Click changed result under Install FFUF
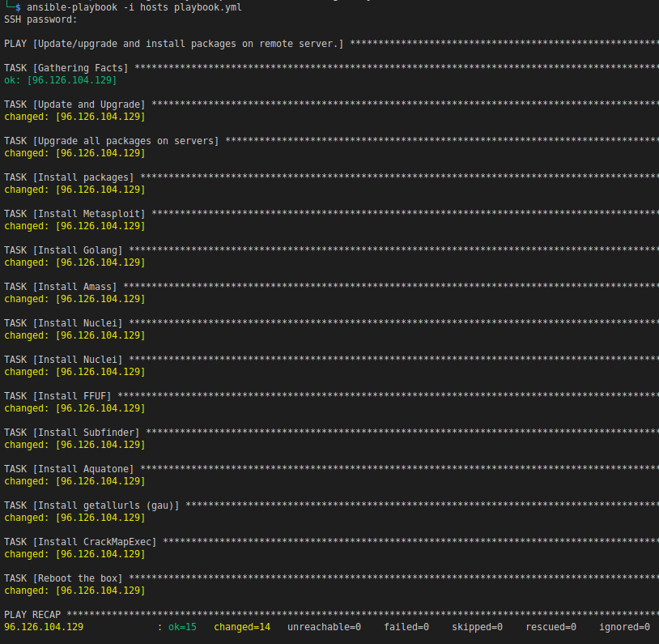The image size is (659, 644). 74,408
